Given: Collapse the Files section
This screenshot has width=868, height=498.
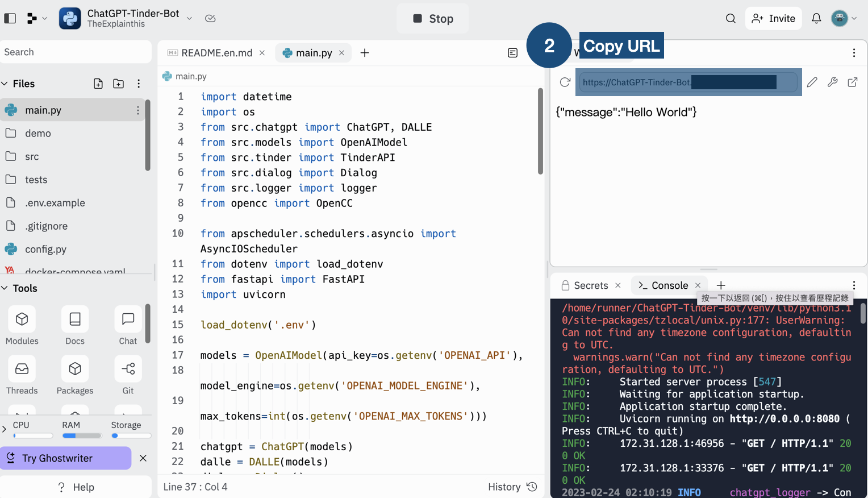Looking at the screenshot, I should (5, 84).
